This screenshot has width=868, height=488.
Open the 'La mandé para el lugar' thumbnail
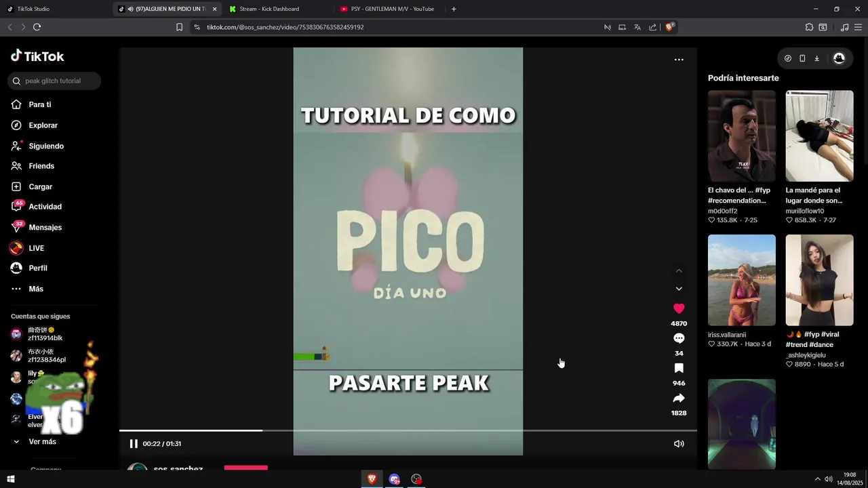coord(819,136)
